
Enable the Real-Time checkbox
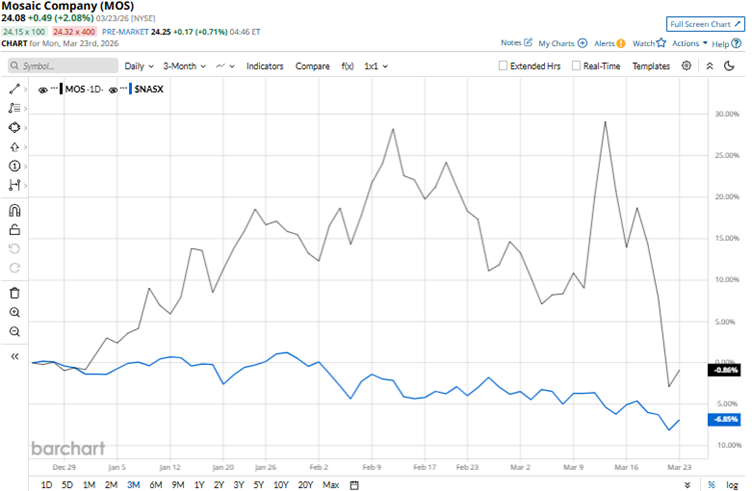pos(576,66)
